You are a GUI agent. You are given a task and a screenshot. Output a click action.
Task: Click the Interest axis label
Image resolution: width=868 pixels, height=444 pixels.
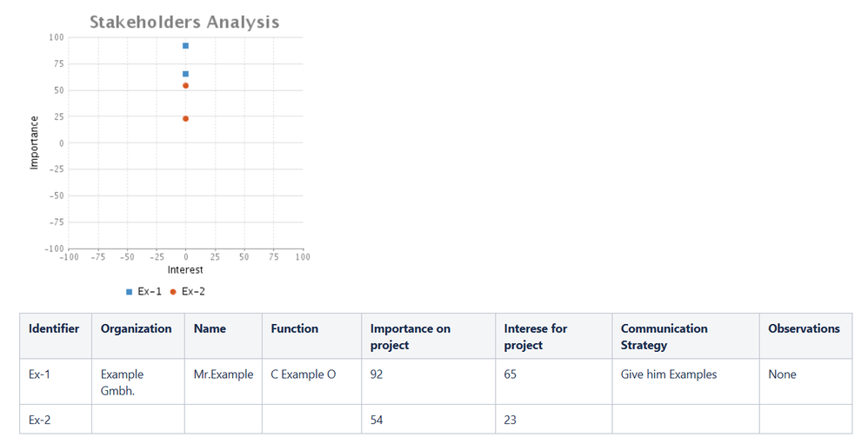pos(185,270)
